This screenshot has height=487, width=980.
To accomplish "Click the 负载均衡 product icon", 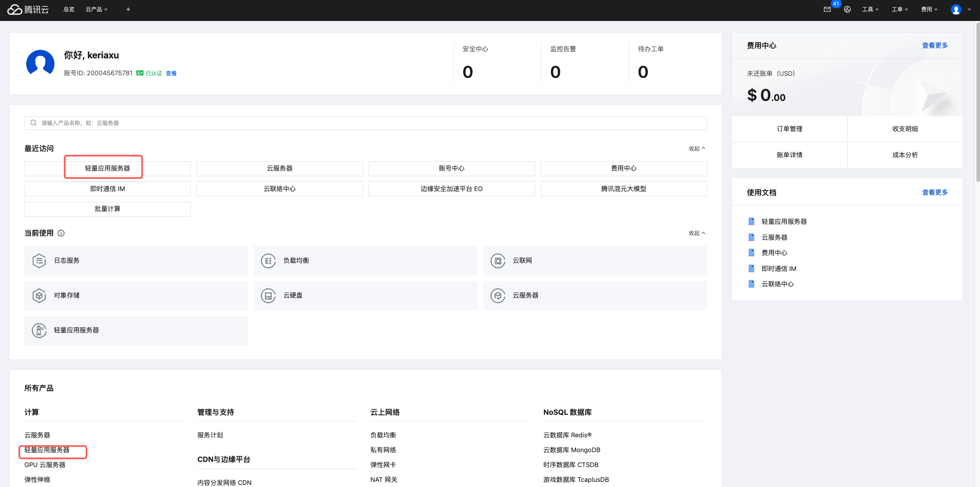I will point(268,261).
